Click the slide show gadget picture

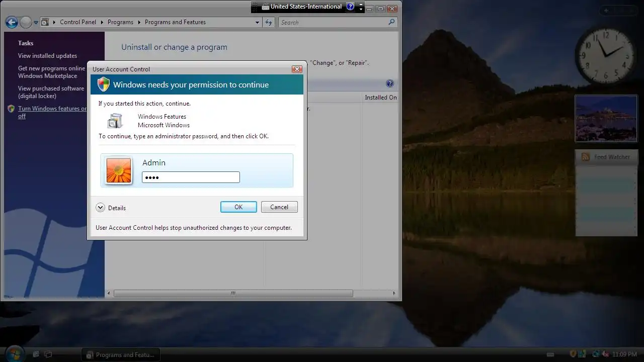pyautogui.click(x=606, y=119)
